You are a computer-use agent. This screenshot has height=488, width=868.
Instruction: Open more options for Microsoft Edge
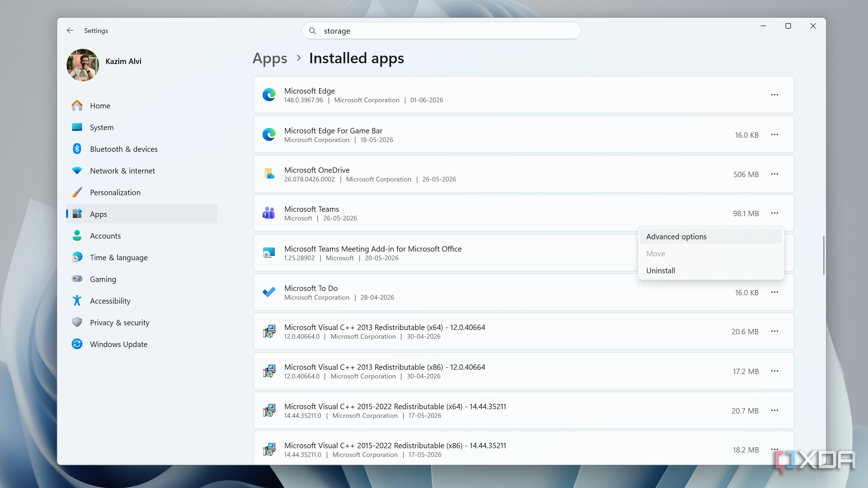774,95
